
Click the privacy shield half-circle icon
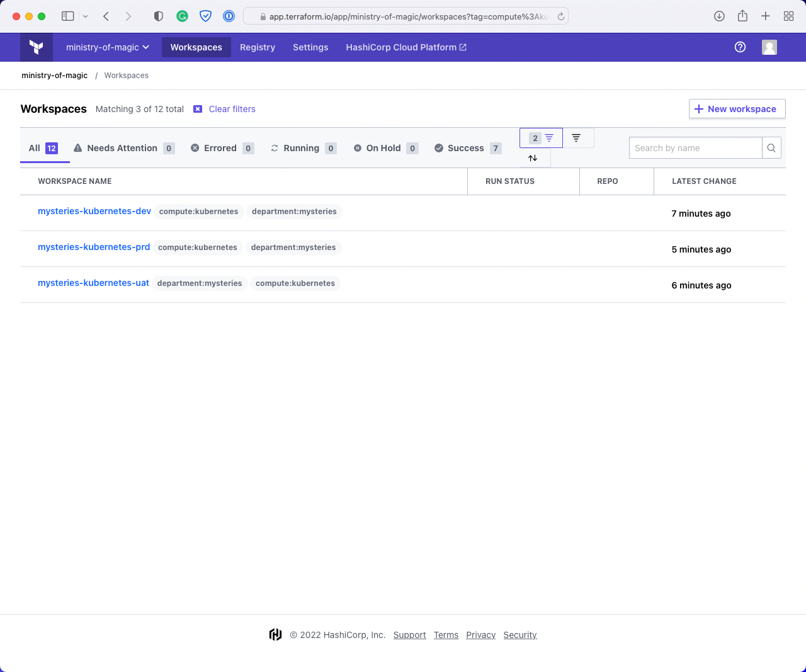pyautogui.click(x=159, y=16)
